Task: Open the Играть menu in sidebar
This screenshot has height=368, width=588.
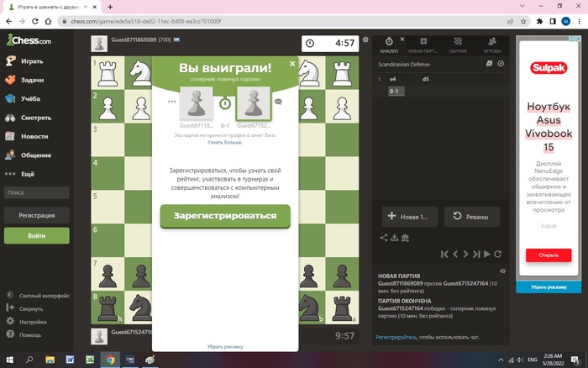Action: tap(24, 61)
